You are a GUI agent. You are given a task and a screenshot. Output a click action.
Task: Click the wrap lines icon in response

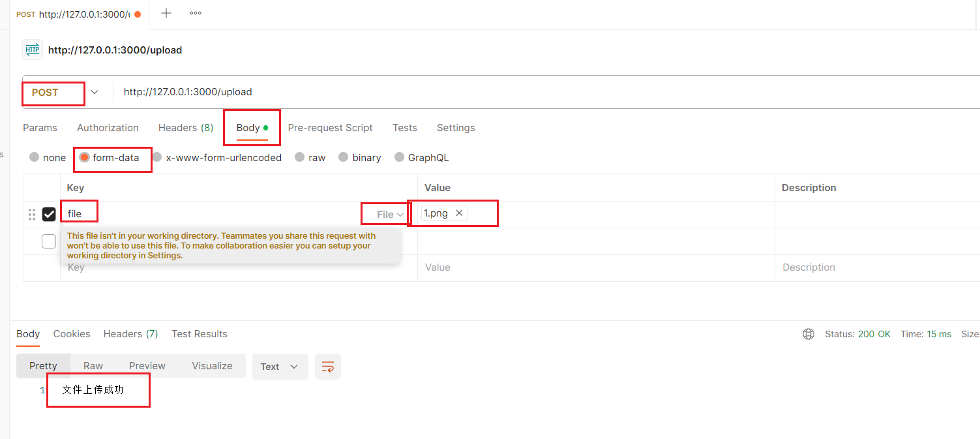click(328, 367)
